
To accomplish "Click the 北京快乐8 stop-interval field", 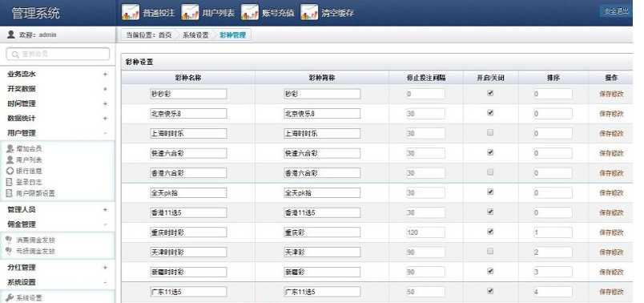I will tap(425, 114).
